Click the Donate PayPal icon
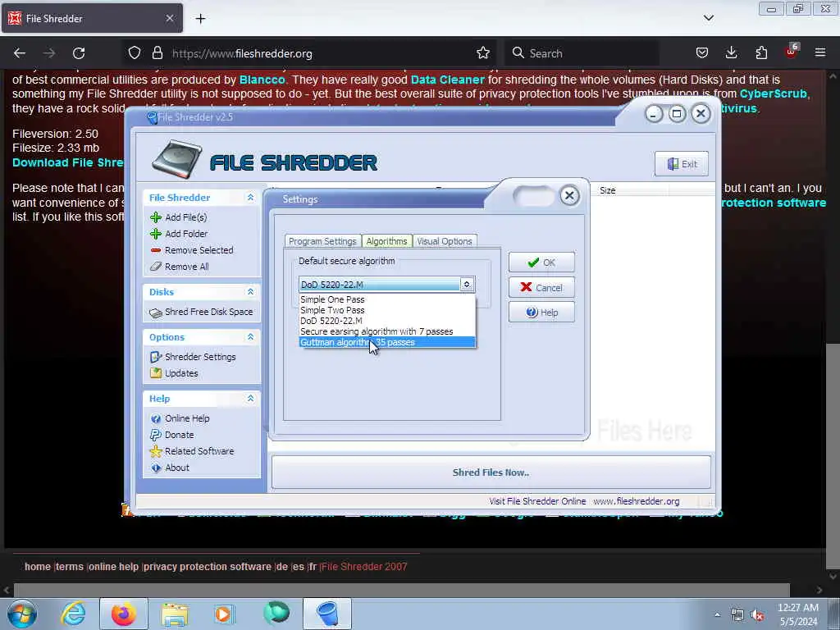 pyautogui.click(x=156, y=435)
